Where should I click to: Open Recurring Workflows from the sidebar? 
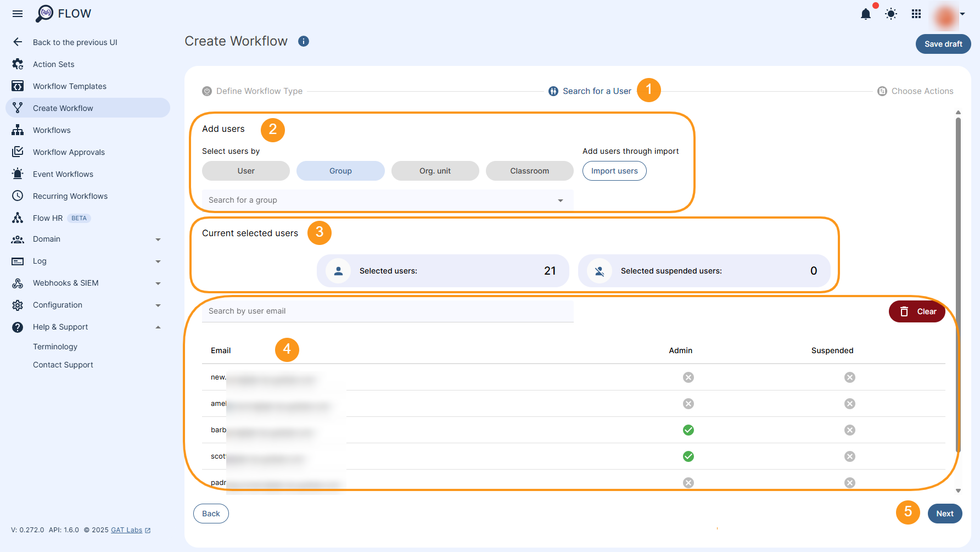click(70, 196)
